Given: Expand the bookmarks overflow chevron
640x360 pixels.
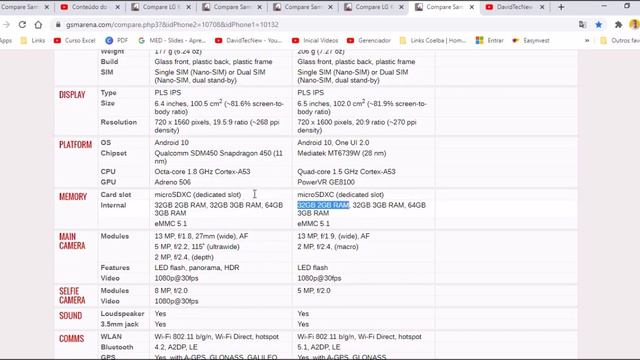Looking at the screenshot, I should [x=587, y=40].
